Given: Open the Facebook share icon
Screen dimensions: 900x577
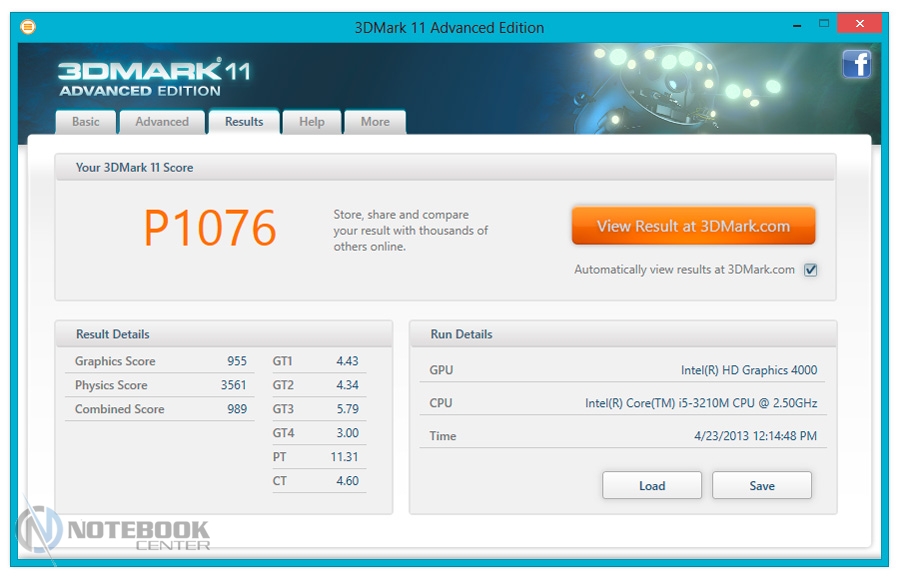Looking at the screenshot, I should (x=856, y=64).
